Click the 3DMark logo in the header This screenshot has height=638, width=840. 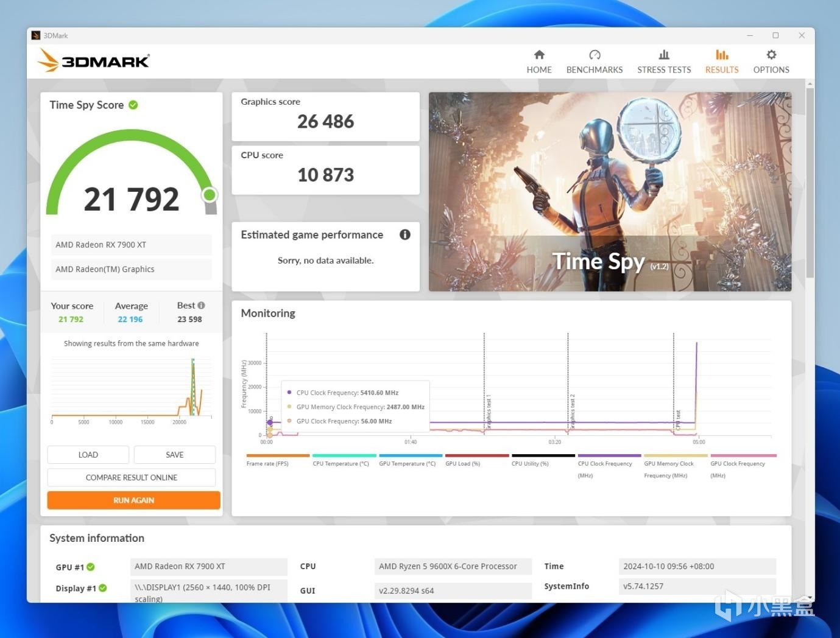point(93,60)
